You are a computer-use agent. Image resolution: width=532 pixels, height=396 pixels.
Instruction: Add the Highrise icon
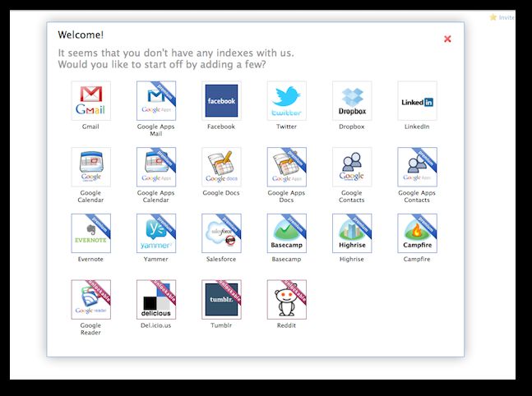click(x=352, y=233)
